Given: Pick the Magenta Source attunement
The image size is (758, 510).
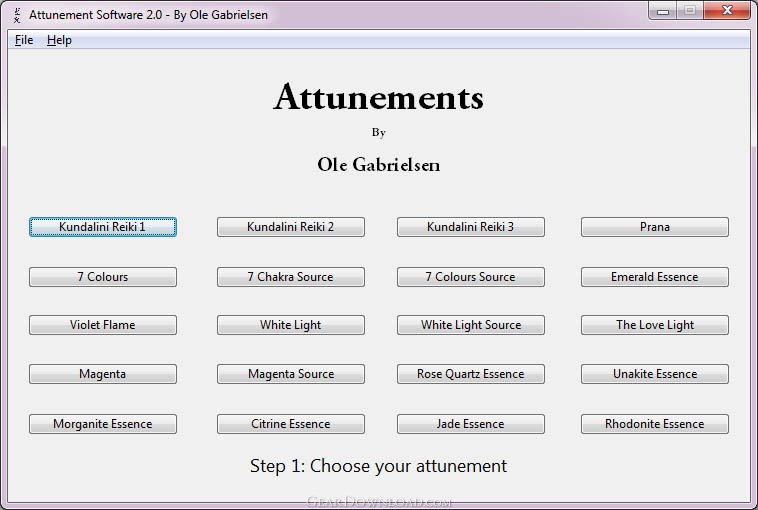Looking at the screenshot, I should [x=291, y=374].
